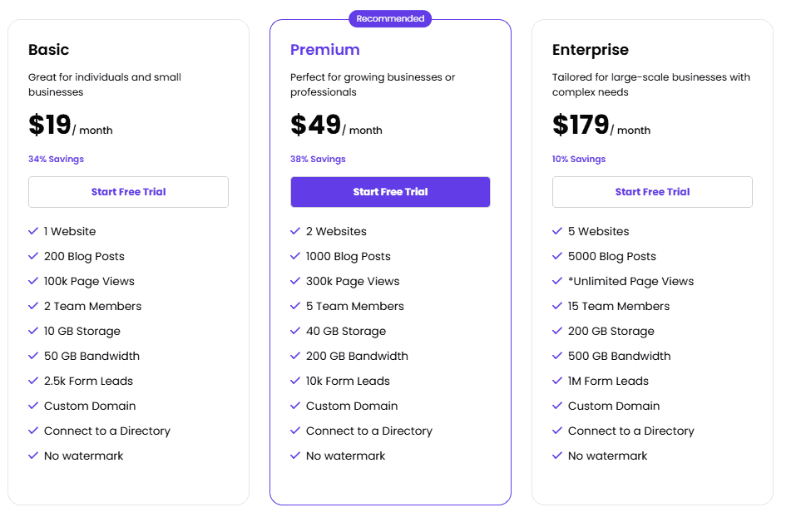Click the checkmark next to 40 GB Storage
The width and height of the screenshot is (806, 532).
pyautogui.click(x=295, y=331)
